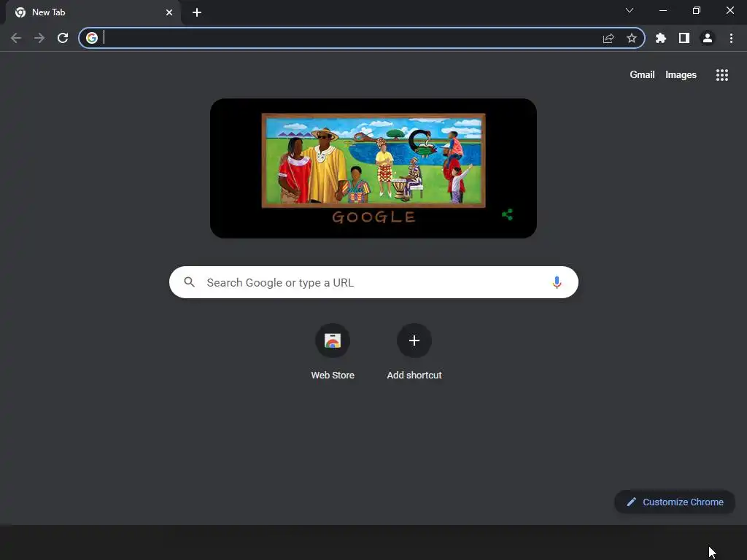Open the Extensions puzzle icon
Viewport: 747px width, 560px height.
click(x=661, y=38)
